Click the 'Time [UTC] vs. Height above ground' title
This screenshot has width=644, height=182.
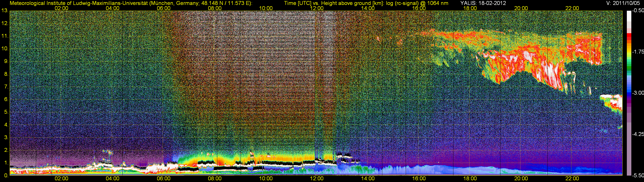pyautogui.click(x=366, y=3)
